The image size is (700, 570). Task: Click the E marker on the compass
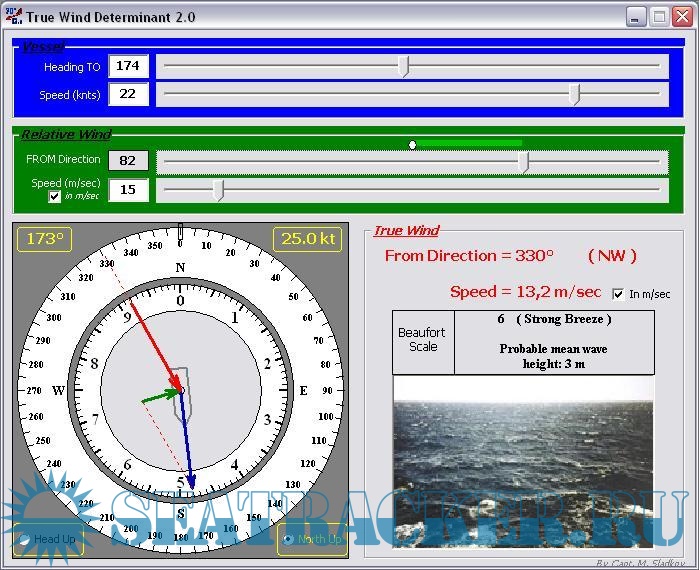click(304, 390)
